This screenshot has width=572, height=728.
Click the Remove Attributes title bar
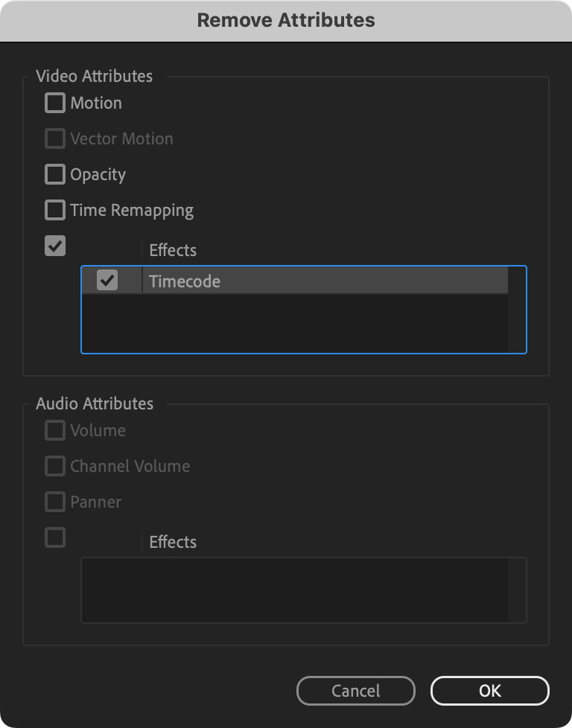pos(286,20)
